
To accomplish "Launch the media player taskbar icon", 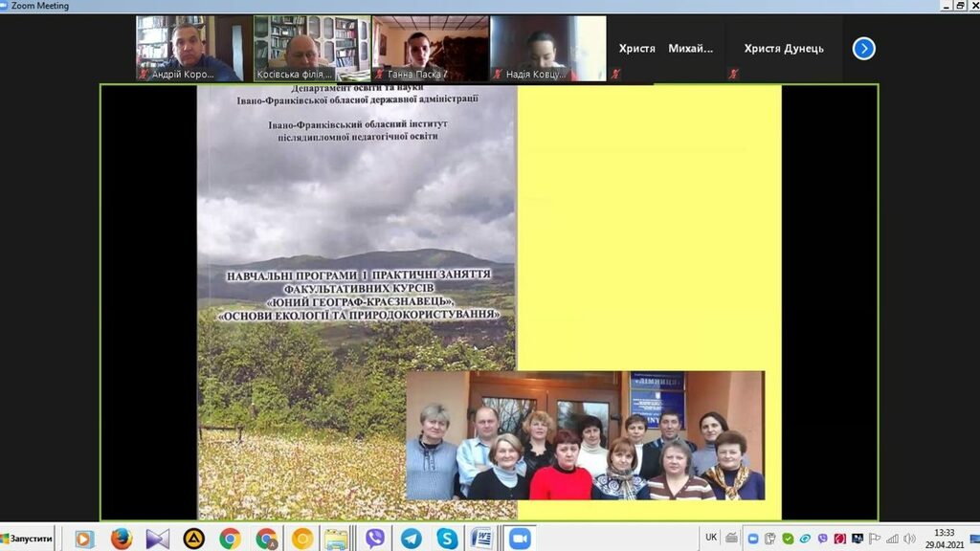I will point(85,539).
